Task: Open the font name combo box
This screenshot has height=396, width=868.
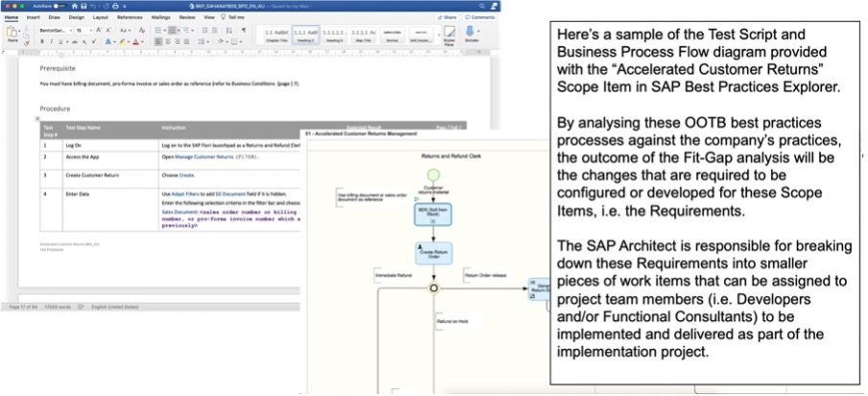Action: click(56, 31)
